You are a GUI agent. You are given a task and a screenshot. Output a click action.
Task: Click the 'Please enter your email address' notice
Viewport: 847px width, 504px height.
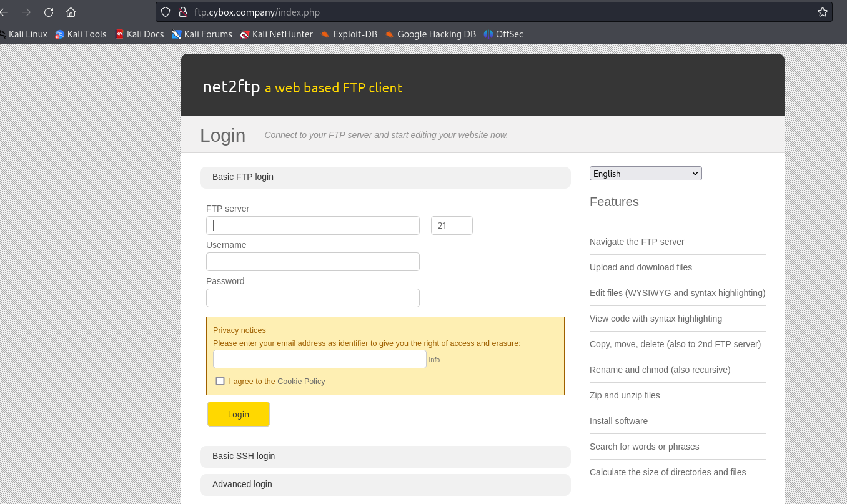pos(367,343)
